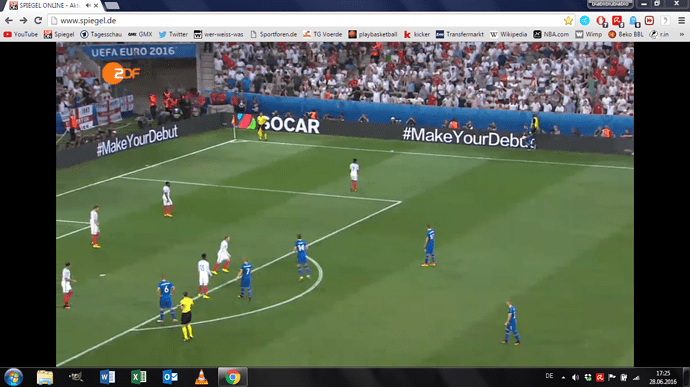The height and width of the screenshot is (387, 690).
Task: Bookmark this page with the star icon
Action: coord(568,21)
